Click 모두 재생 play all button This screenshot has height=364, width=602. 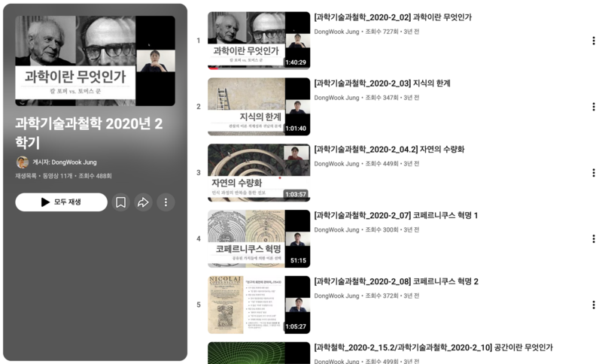click(62, 202)
